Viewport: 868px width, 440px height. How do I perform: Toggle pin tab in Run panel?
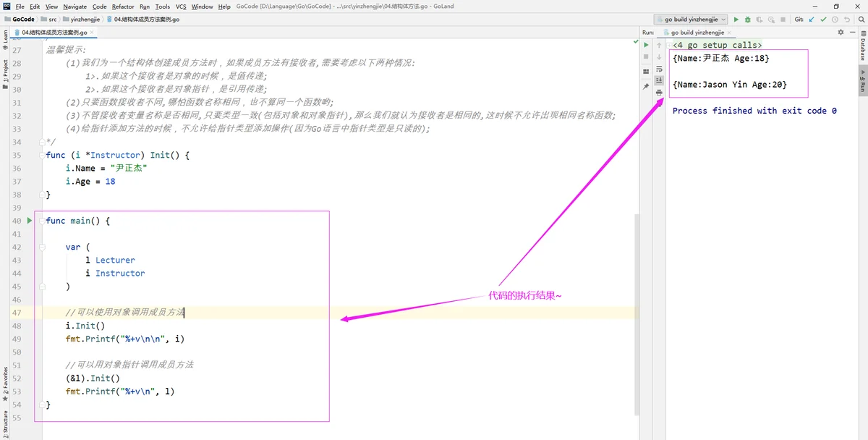[x=646, y=86]
